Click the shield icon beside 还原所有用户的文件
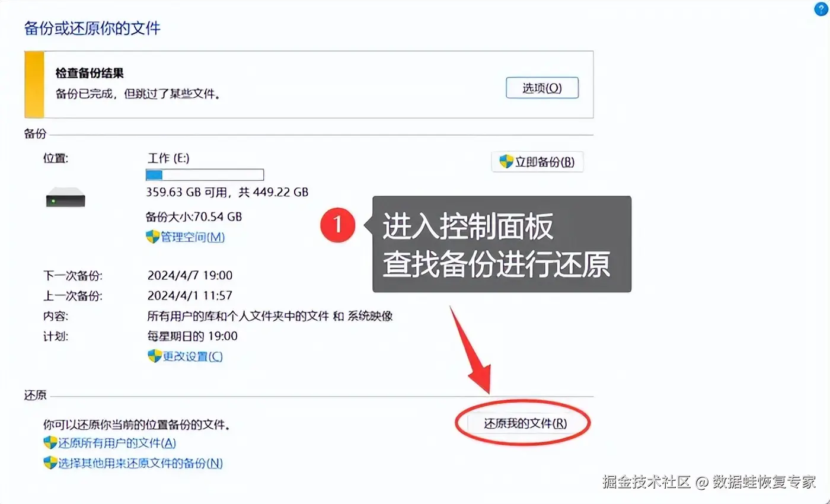This screenshot has height=504, width=830. tap(50, 443)
